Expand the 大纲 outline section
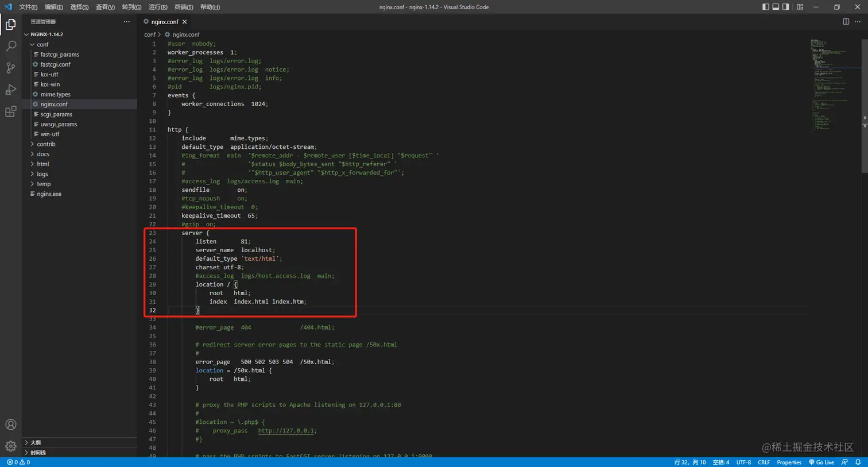Viewport: 868px width, 467px height. pyautogui.click(x=79, y=443)
